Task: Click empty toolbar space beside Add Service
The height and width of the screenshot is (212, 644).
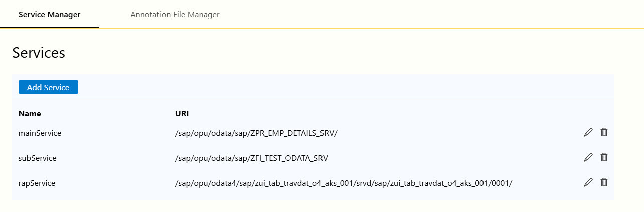Action: tap(346, 87)
